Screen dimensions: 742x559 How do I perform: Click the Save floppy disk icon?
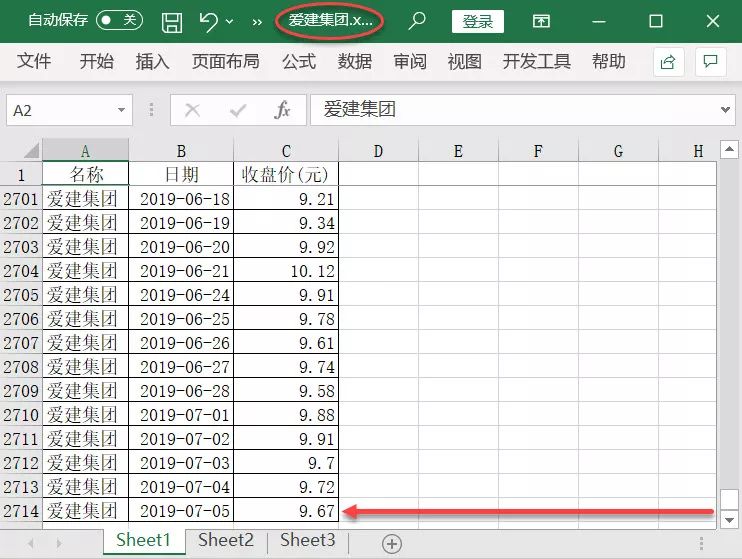(172, 22)
